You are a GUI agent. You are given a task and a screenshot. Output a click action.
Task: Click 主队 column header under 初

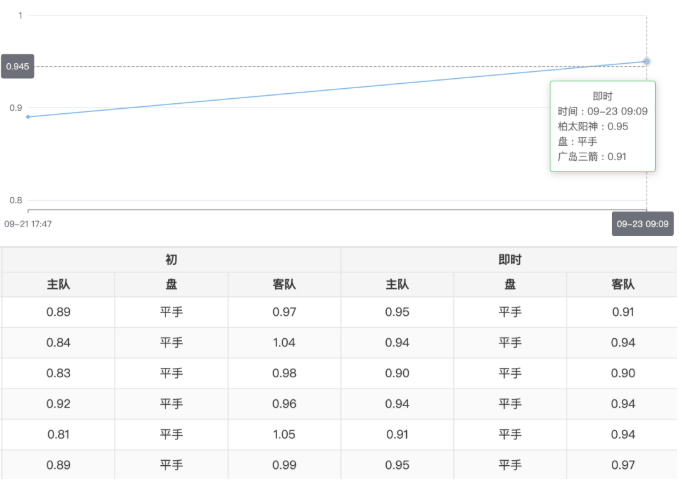58,285
